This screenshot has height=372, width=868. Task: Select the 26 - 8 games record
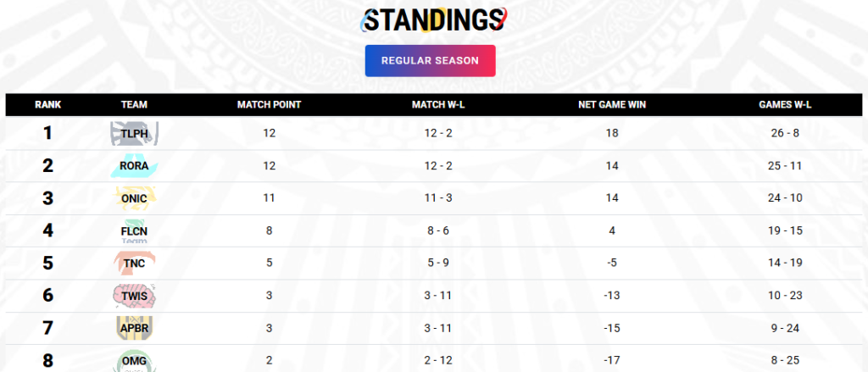[785, 133]
